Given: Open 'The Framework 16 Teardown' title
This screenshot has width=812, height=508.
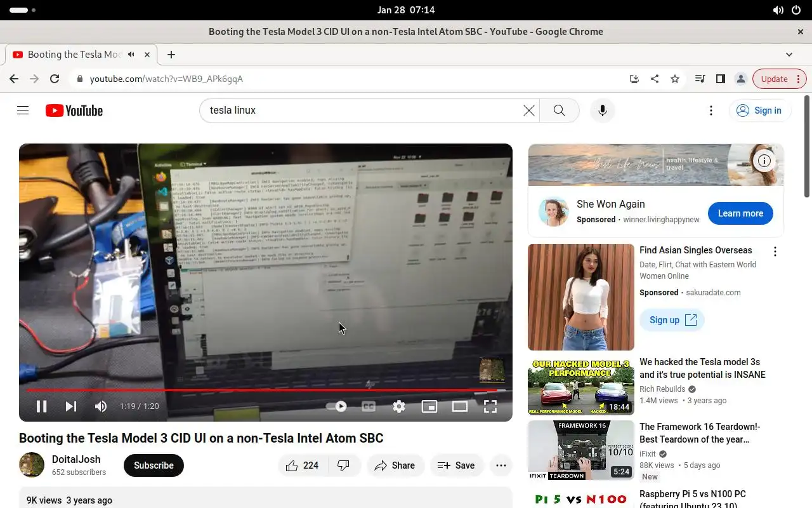Looking at the screenshot, I should coord(700,433).
